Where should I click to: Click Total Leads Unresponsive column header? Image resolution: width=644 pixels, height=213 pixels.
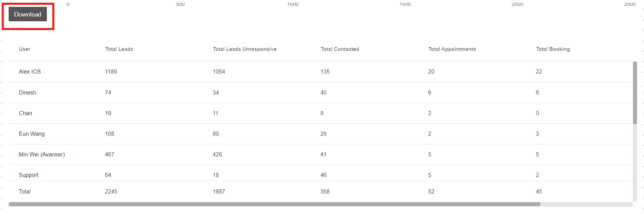pos(244,49)
